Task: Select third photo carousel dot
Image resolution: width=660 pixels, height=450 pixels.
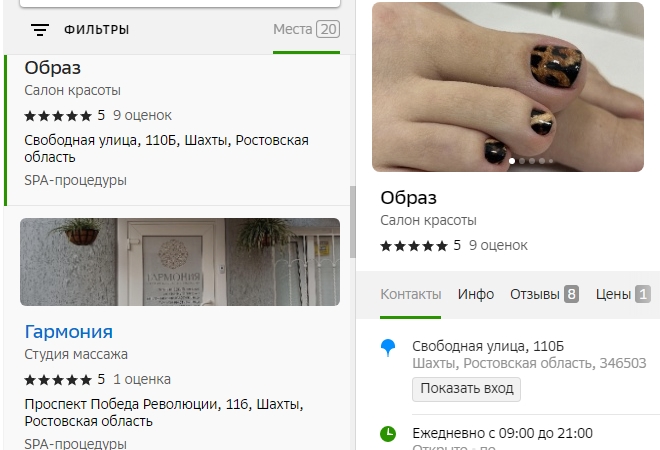Action: 532,161
